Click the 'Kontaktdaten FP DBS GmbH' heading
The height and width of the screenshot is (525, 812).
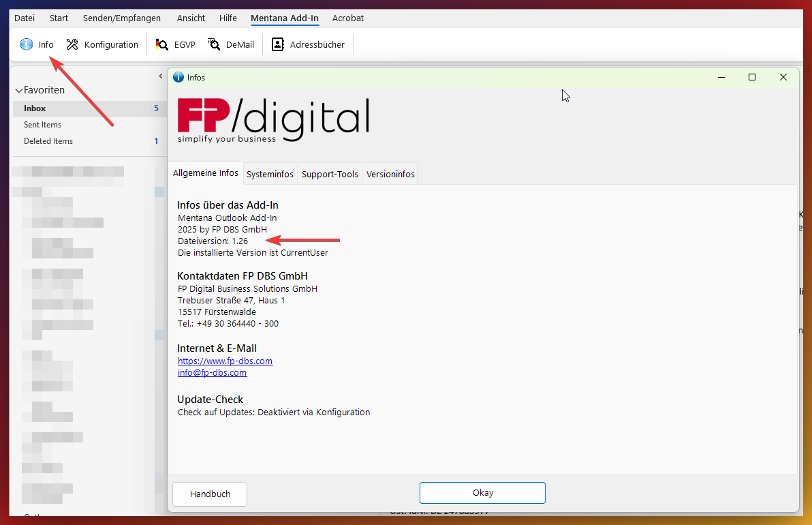pyautogui.click(x=243, y=276)
